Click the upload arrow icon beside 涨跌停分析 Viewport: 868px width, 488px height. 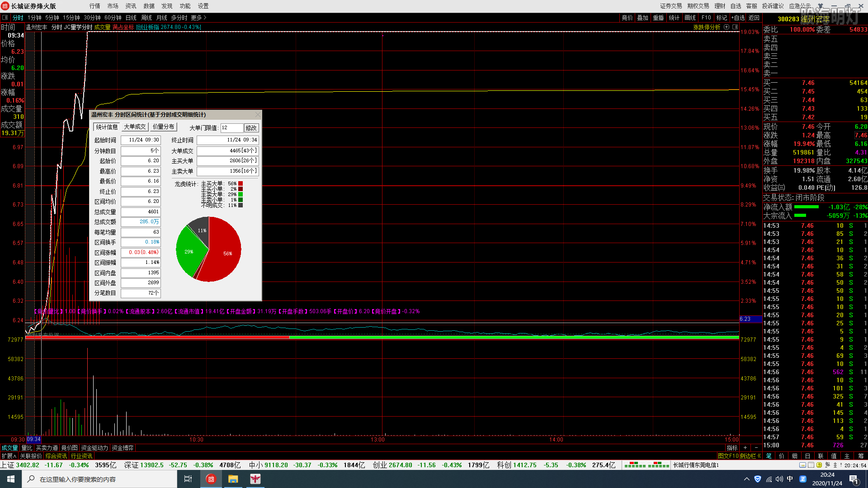point(726,27)
